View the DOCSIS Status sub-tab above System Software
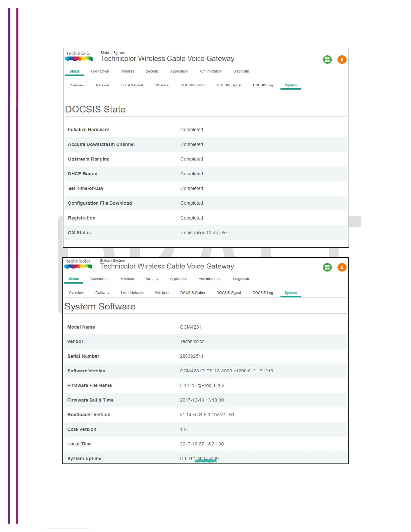 point(193,293)
